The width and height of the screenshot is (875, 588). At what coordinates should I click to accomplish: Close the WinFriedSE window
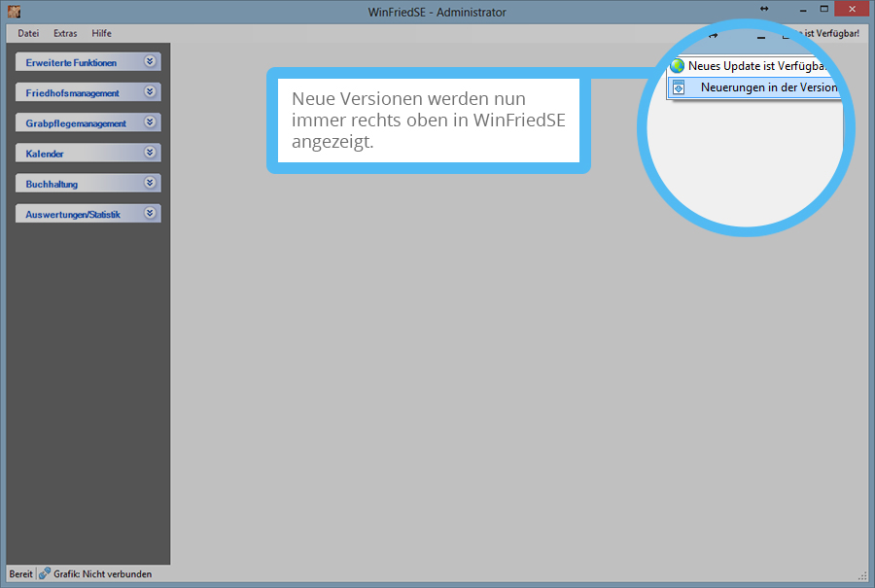pyautogui.click(x=853, y=9)
